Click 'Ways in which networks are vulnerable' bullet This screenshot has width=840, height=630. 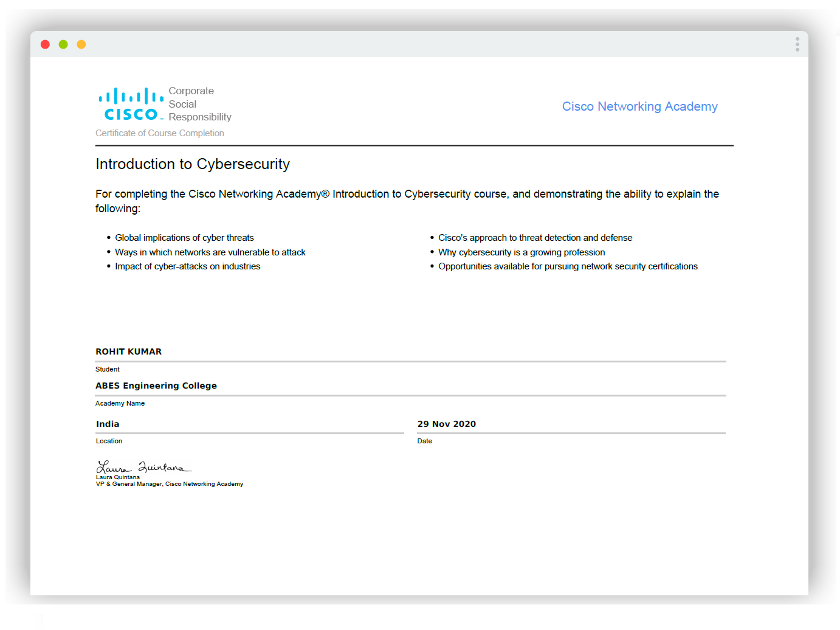click(210, 252)
